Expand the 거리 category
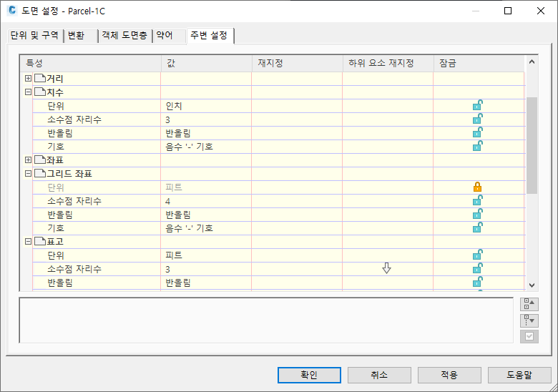 (28, 78)
